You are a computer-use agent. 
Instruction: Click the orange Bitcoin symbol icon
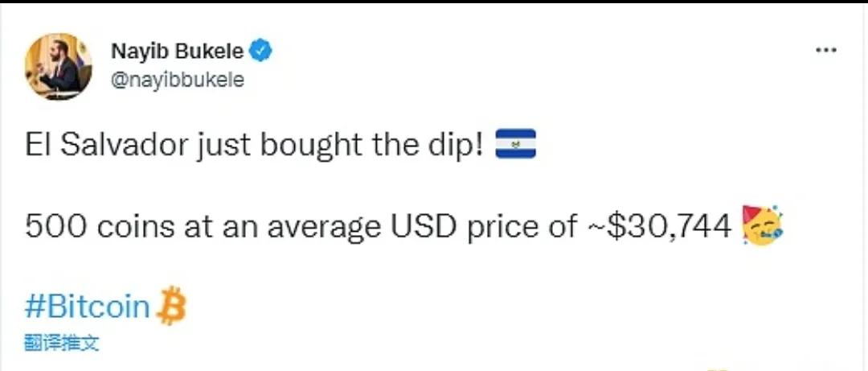(x=170, y=305)
